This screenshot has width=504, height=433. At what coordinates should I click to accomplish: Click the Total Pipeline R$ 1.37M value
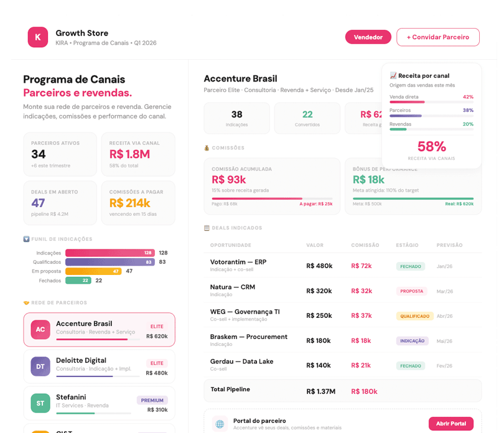[320, 391]
